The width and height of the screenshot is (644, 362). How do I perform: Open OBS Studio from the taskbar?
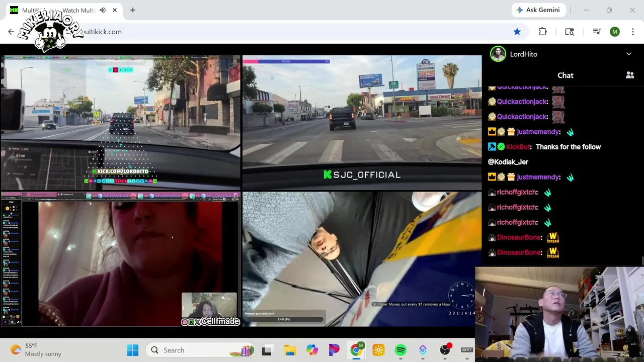pos(445,350)
